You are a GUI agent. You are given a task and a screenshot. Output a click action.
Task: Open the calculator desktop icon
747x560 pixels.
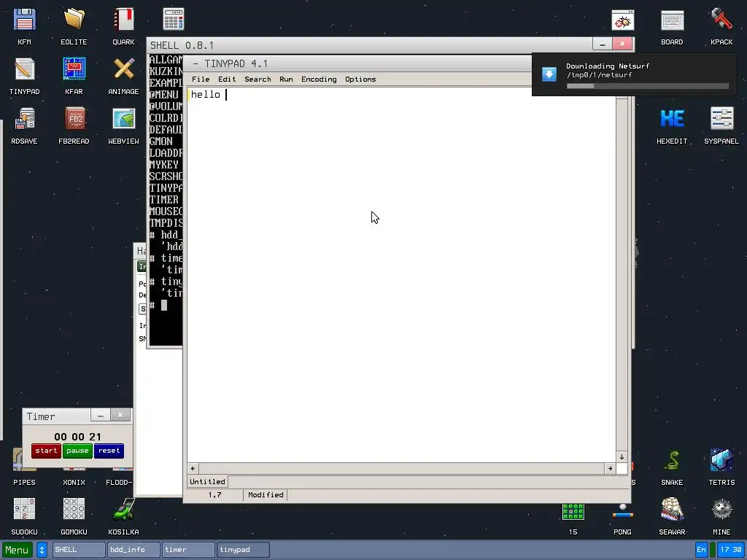pyautogui.click(x=174, y=19)
